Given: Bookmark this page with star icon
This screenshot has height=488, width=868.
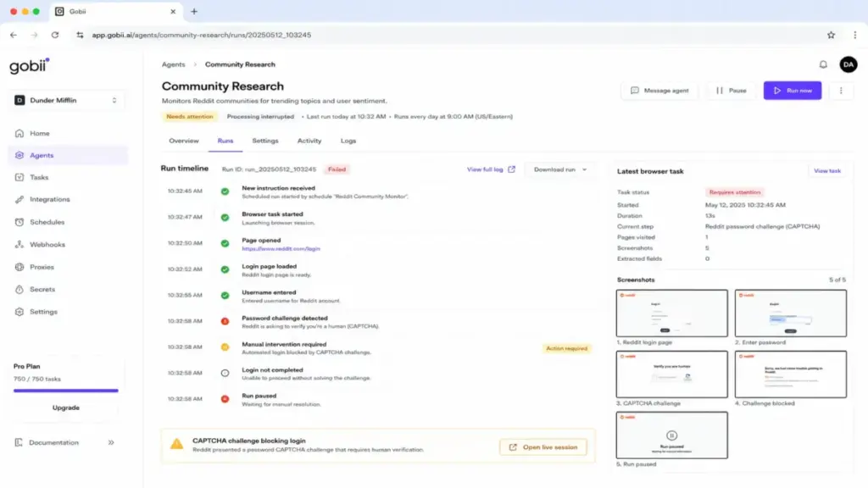Looking at the screenshot, I should point(831,35).
